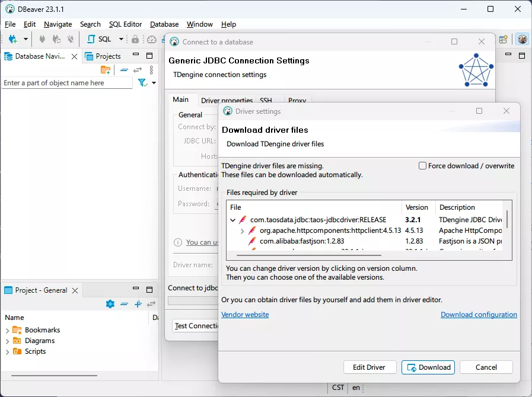Expand the org.apache.httpcomponents httpclient node
532x397 pixels.
242,230
